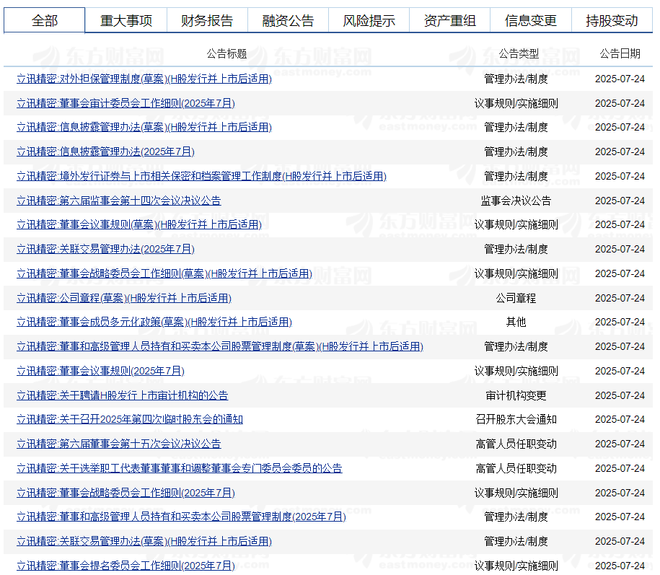The height and width of the screenshot is (575, 660).
Task: Open 董事和高级管理人员持有和买卖本公司股票管理制度(草案) link
Action: [x=220, y=346]
